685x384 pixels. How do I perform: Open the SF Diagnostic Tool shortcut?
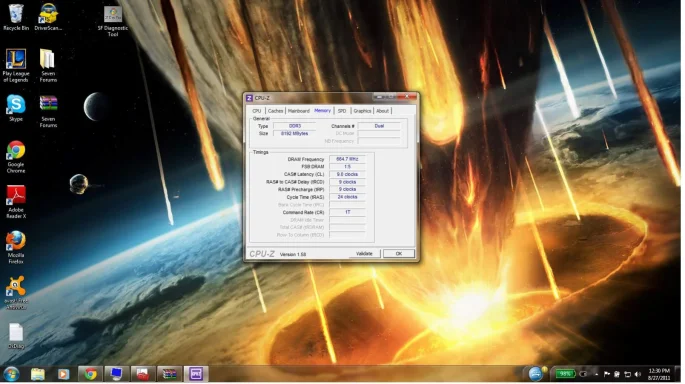coord(113,21)
